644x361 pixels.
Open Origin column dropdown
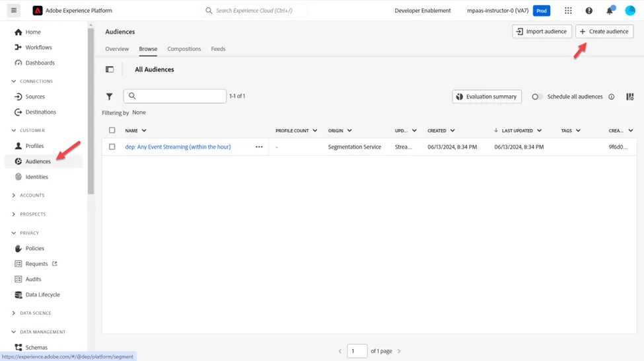pos(349,130)
